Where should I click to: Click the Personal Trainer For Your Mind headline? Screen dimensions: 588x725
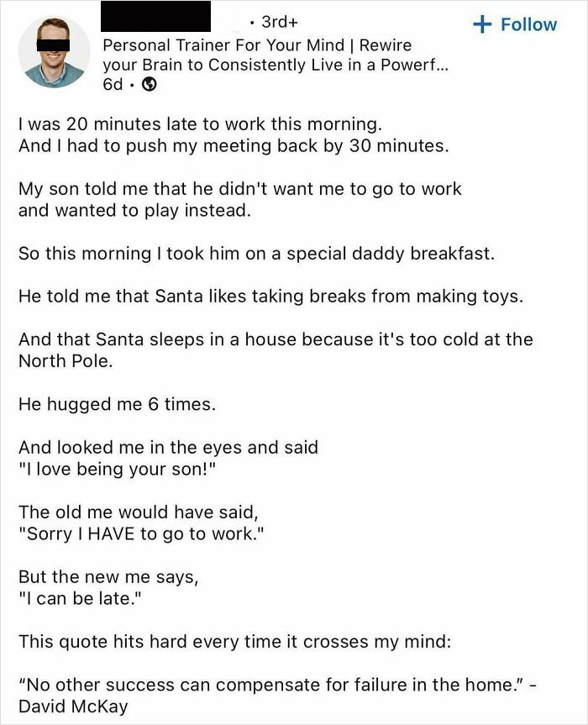256,45
